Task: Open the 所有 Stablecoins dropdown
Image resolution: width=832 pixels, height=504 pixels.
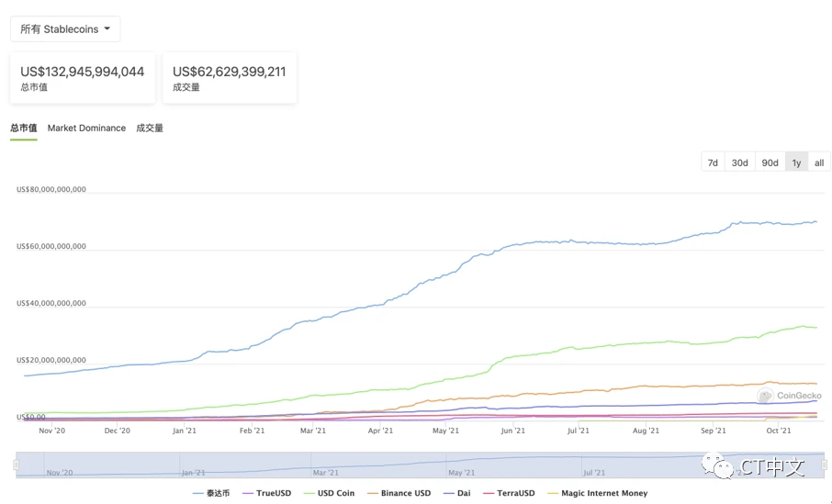Action: pyautogui.click(x=65, y=29)
